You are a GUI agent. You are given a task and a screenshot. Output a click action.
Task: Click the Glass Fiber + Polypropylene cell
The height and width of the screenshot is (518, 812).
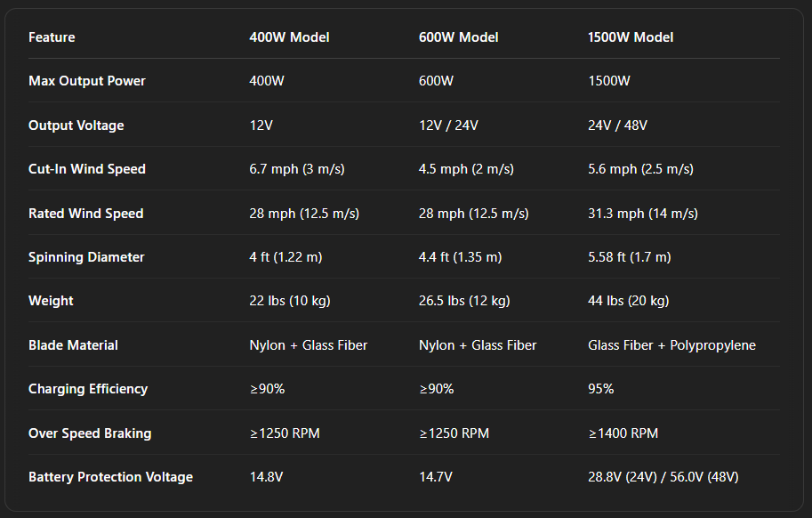[671, 345]
